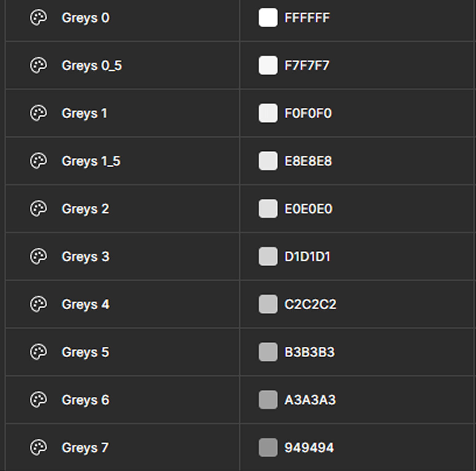Click the palette icon beside Greys 1_5
The height and width of the screenshot is (471, 476).
(39, 161)
